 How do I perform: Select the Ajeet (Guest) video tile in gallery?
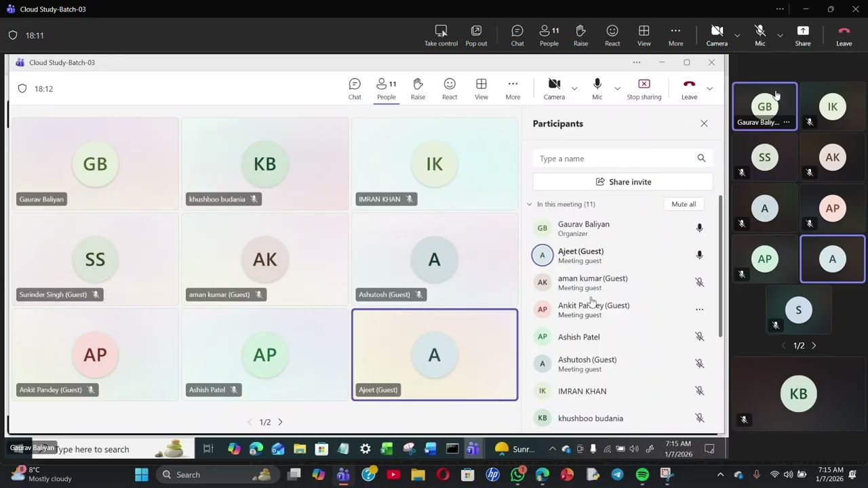[435, 354]
